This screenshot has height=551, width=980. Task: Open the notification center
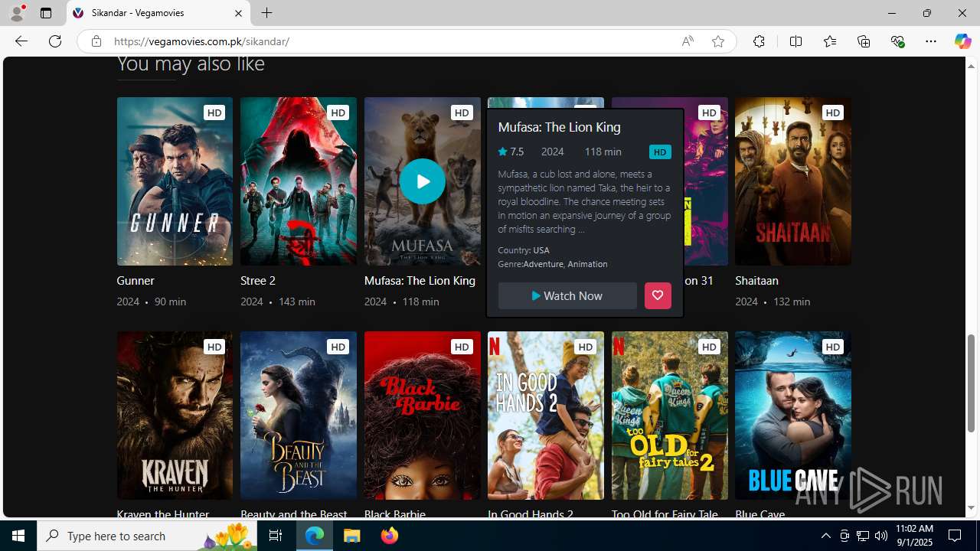click(955, 536)
